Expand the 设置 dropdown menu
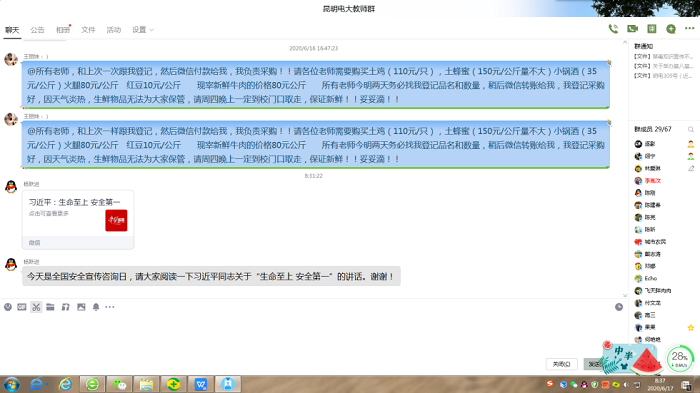700x393 pixels. (x=143, y=29)
